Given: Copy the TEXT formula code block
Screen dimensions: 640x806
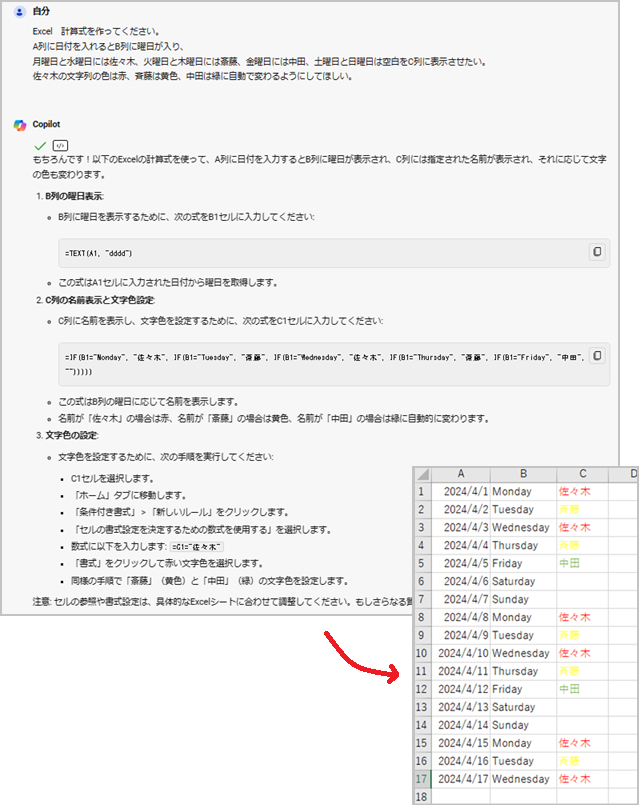Looking at the screenshot, I should 597,252.
